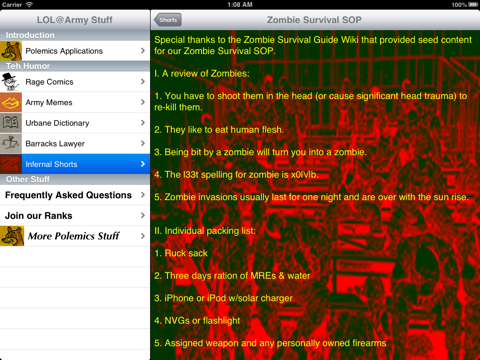The image size is (480, 360).
Task: Click the battery indicator icon
Action: tap(473, 5)
